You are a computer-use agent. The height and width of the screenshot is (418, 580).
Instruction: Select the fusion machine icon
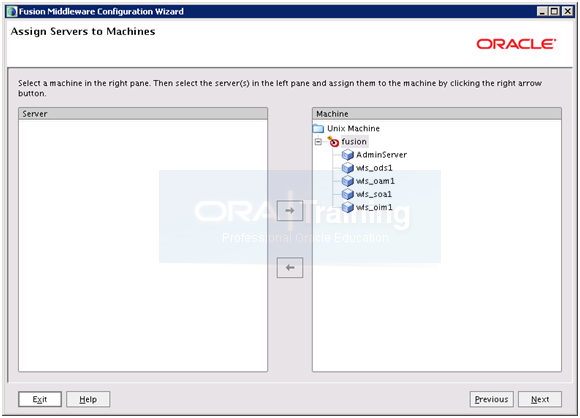pyautogui.click(x=333, y=142)
